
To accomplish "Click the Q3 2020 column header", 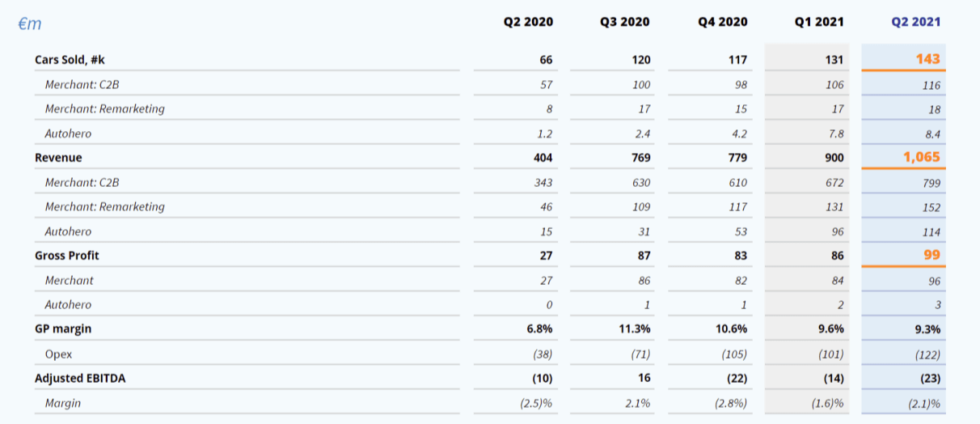I will pyautogui.click(x=625, y=22).
